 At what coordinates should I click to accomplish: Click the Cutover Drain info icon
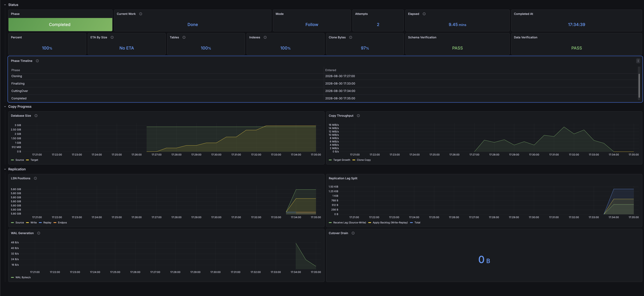point(353,233)
